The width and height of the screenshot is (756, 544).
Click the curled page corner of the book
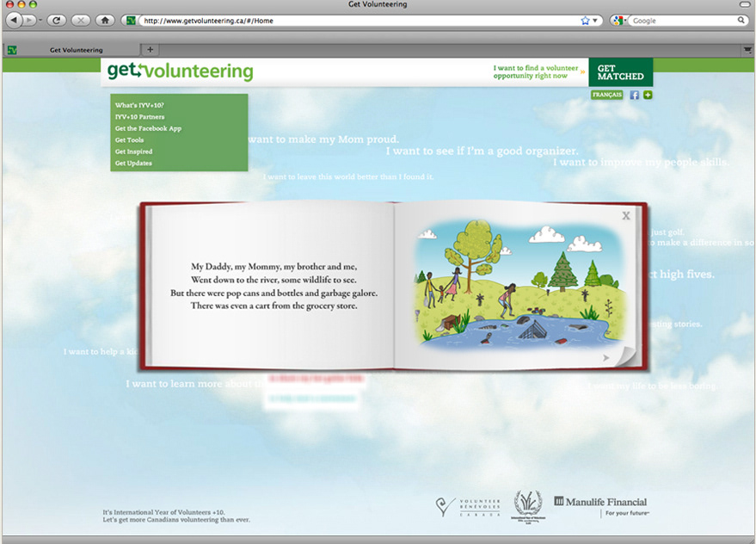pos(628,356)
